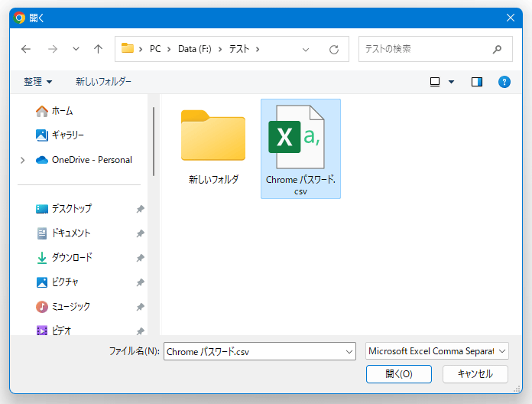
Task: Open ギャラリー in sidebar
Action: [60, 135]
